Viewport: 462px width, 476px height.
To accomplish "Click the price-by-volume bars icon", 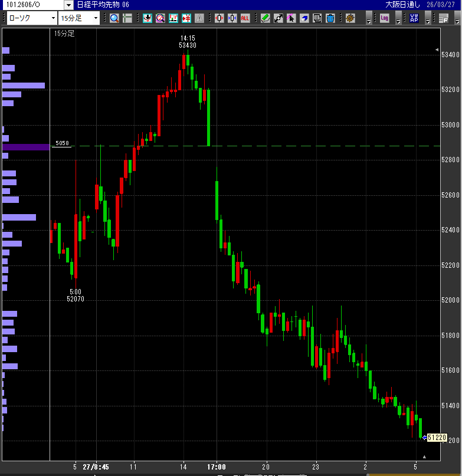I will (x=444, y=18).
